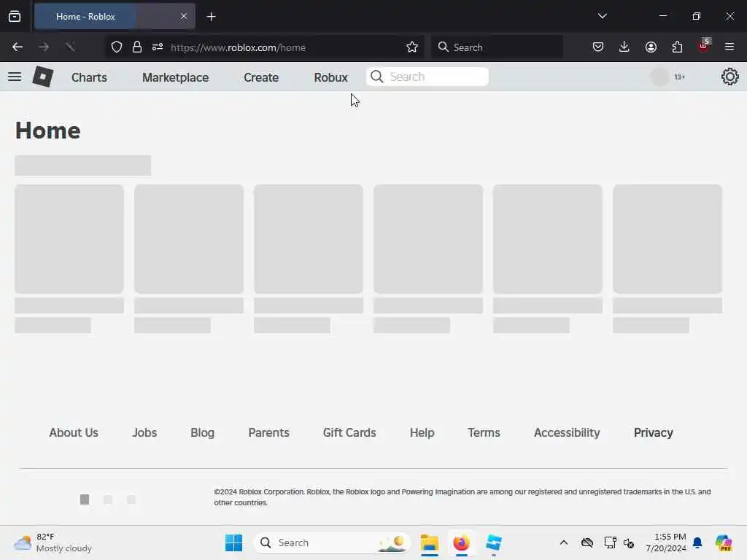Screen dimensions: 747x560
Task: Open network and volume tray icons
Action: (x=619, y=542)
